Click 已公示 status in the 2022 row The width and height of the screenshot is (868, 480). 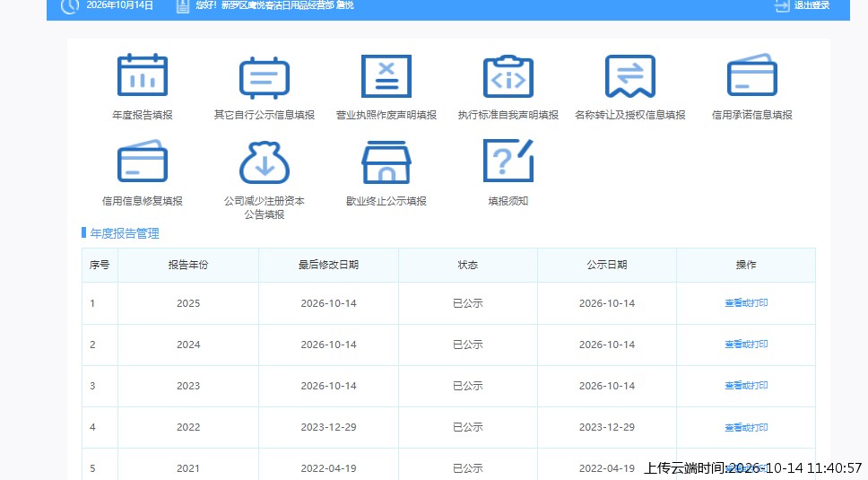[468, 427]
